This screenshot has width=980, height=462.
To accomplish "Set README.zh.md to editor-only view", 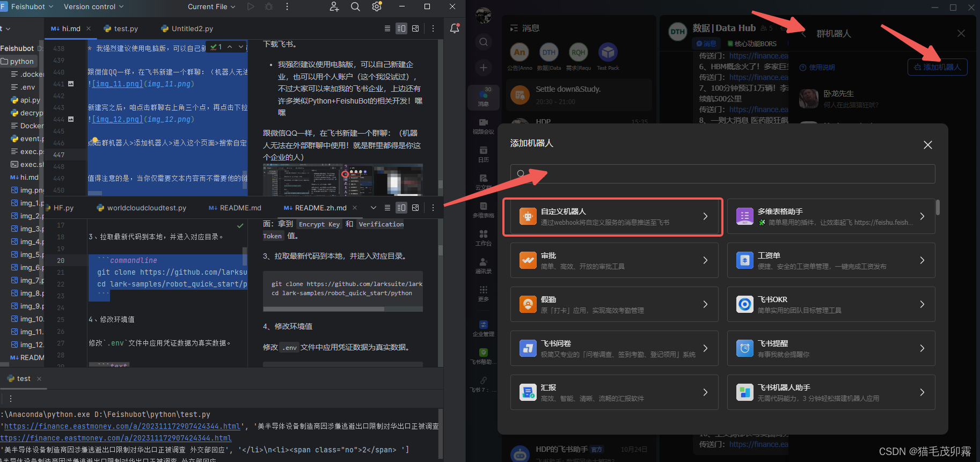I will 387,208.
